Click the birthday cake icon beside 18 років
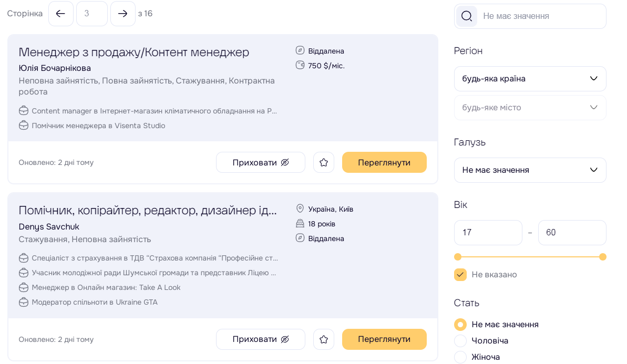The height and width of the screenshot is (364, 627). [300, 224]
